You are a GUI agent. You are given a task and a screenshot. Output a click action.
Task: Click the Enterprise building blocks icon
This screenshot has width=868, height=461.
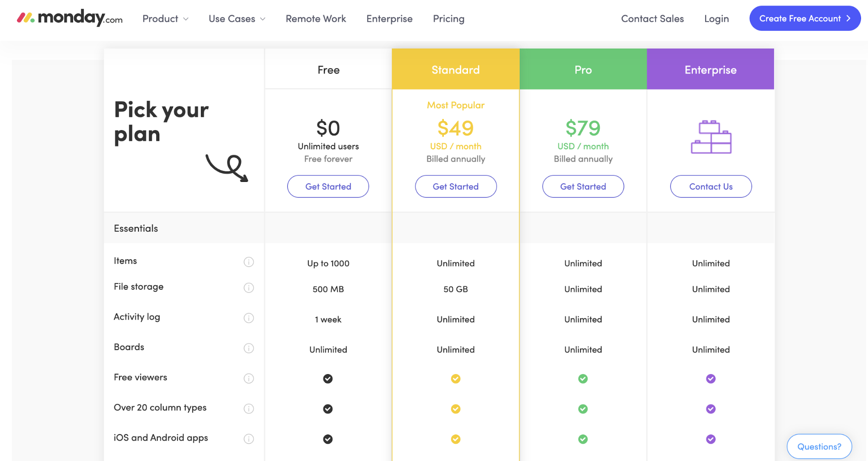point(711,137)
